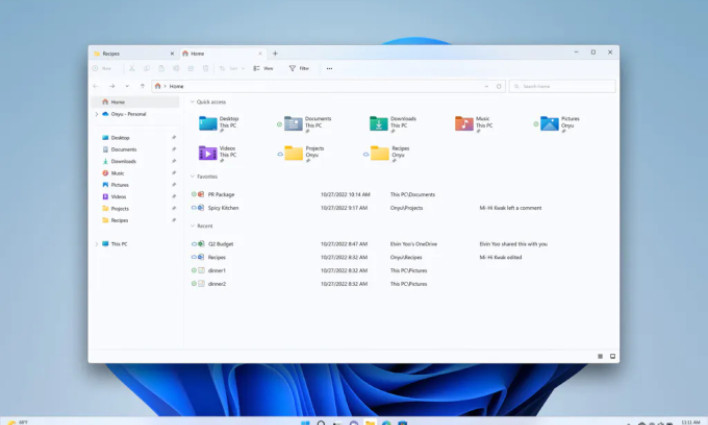This screenshot has height=425, width=708.
Task: Collapse the Favorites section
Action: 192,176
